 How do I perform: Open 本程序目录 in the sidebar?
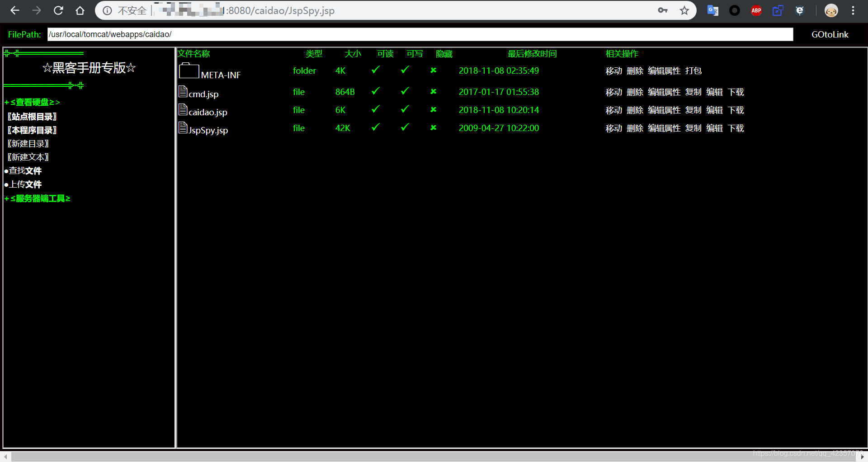tap(32, 130)
